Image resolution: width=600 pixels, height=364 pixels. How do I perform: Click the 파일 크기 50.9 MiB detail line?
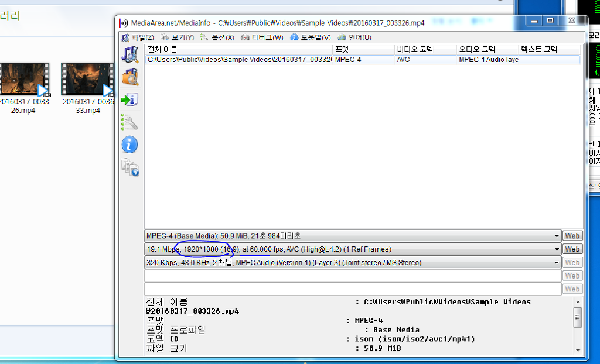(x=274, y=348)
